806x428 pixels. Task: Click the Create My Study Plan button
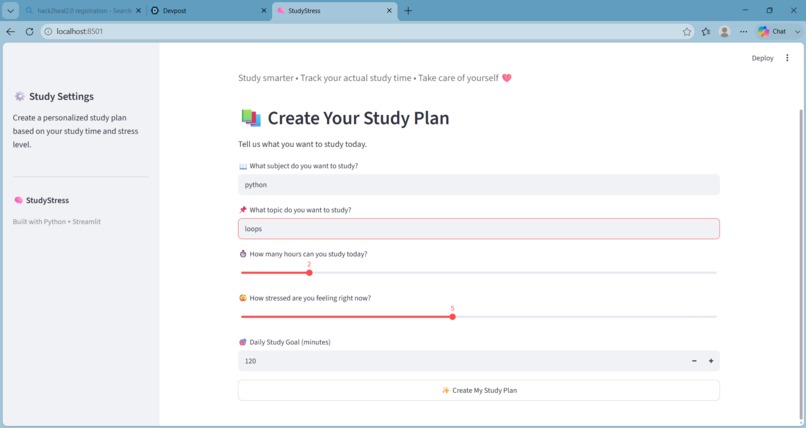click(x=479, y=390)
